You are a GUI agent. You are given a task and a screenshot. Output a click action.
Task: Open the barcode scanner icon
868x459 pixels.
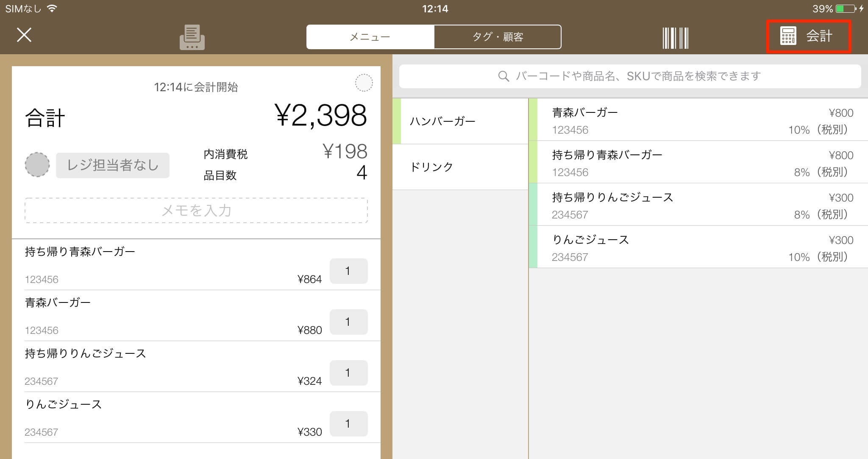[675, 38]
